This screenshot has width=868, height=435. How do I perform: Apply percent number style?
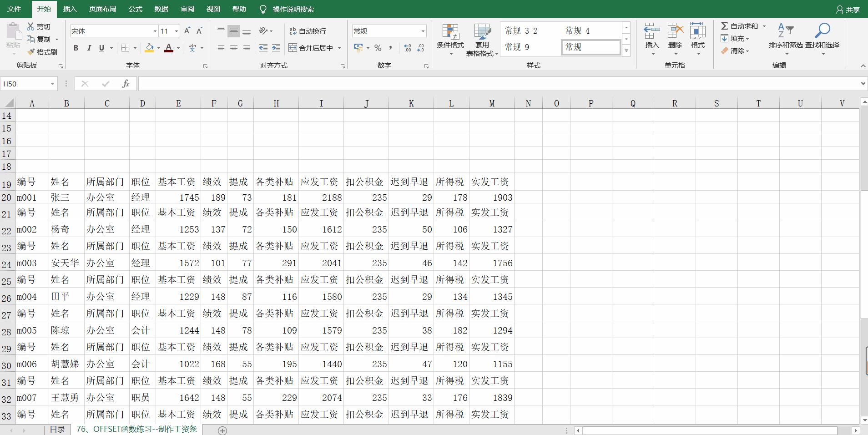(378, 47)
